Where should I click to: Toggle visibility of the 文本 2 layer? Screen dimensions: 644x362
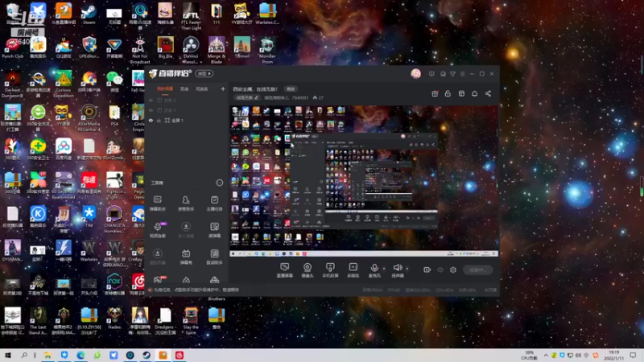click(x=151, y=100)
